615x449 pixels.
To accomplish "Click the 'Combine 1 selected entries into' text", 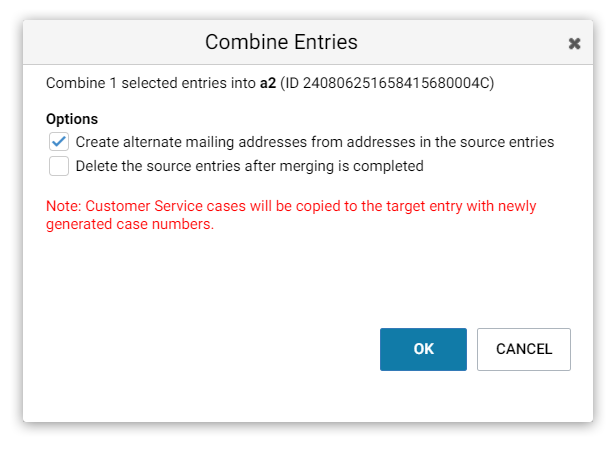I will pos(151,83).
